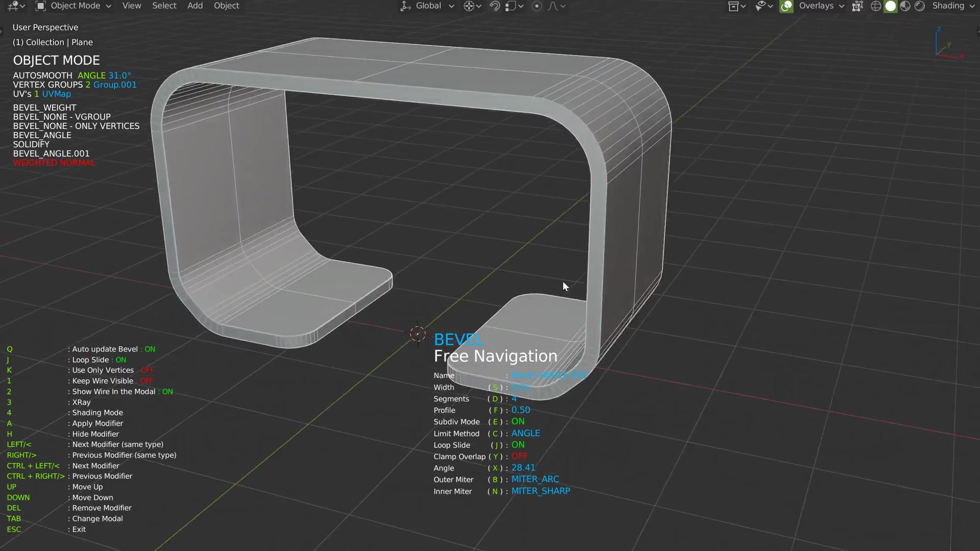Click the UVMap link text

tap(57, 94)
